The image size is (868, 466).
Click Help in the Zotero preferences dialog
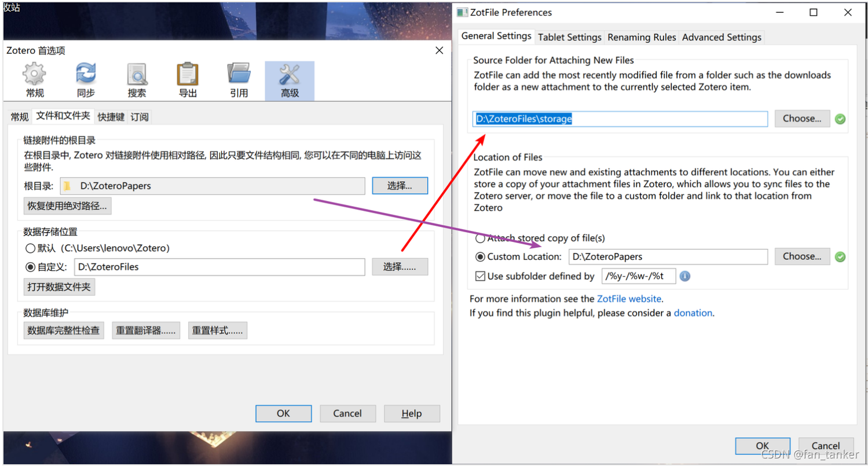pyautogui.click(x=412, y=413)
